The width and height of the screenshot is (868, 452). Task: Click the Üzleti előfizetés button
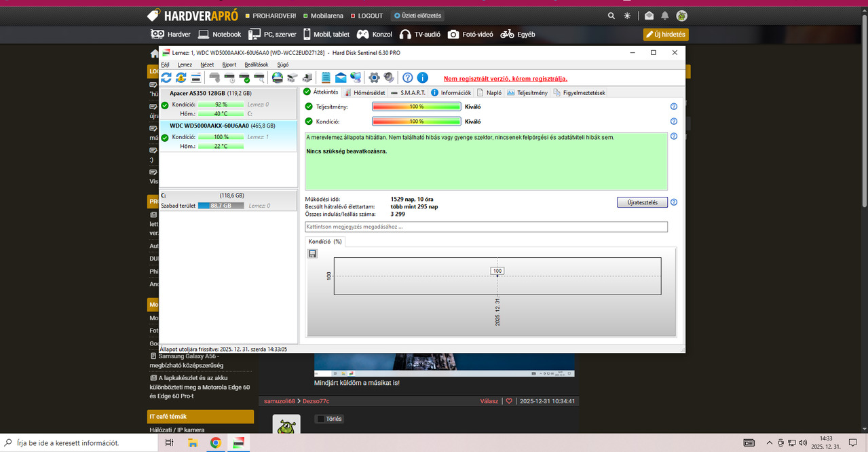[417, 16]
